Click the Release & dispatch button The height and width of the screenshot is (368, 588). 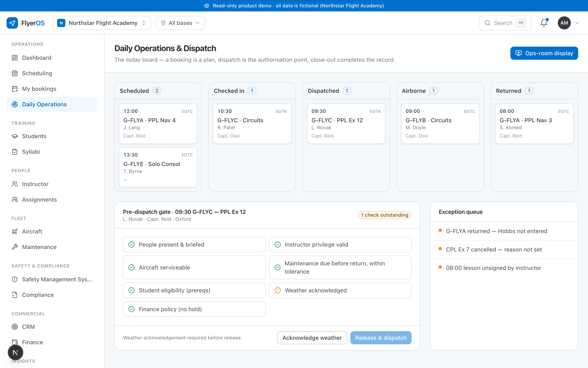pos(381,338)
